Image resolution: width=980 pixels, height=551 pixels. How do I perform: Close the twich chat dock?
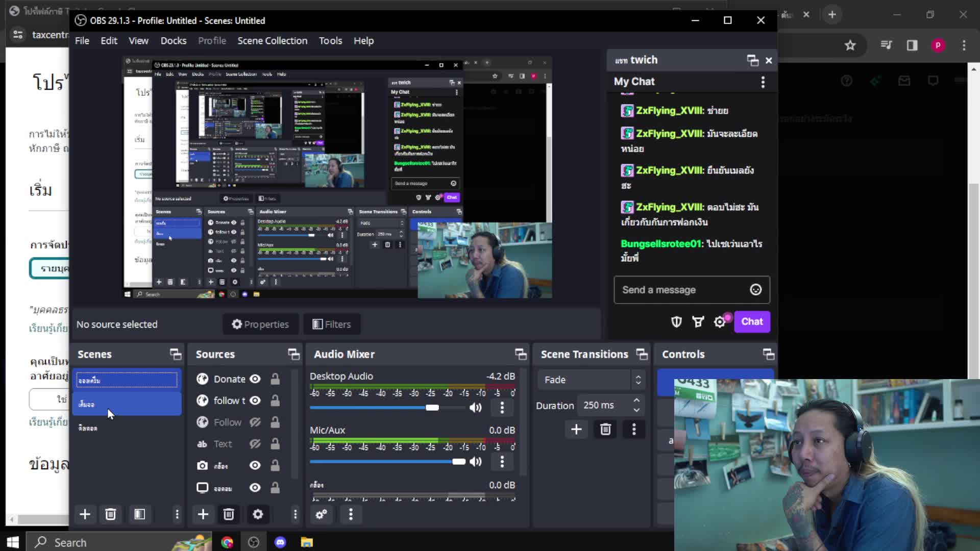[769, 61]
